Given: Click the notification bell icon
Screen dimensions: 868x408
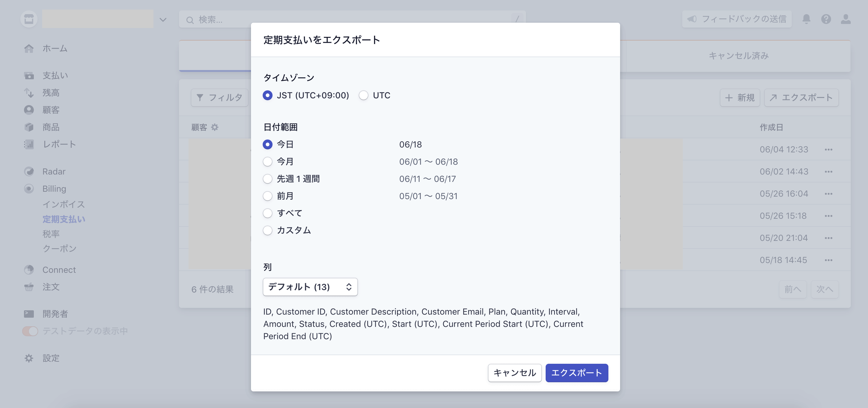Looking at the screenshot, I should 807,19.
